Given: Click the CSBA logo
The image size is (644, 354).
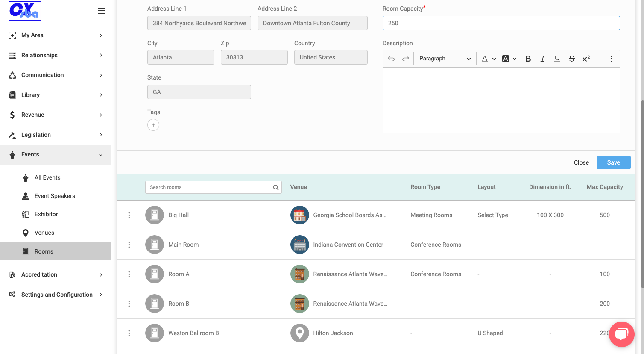Looking at the screenshot, I should (25, 11).
